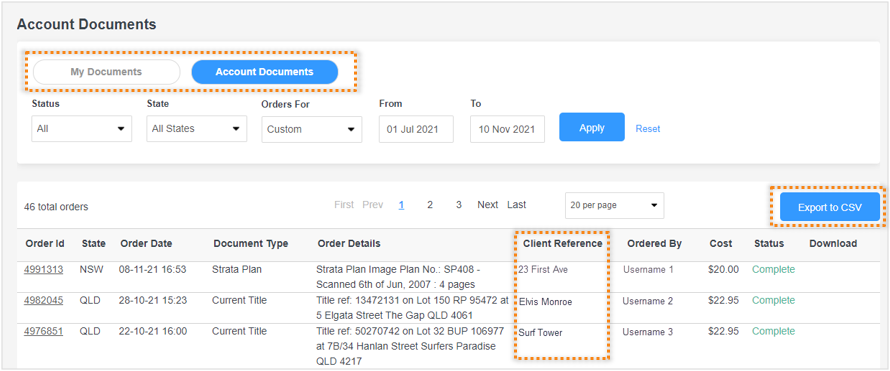Open the Status filter dropdown

82,129
